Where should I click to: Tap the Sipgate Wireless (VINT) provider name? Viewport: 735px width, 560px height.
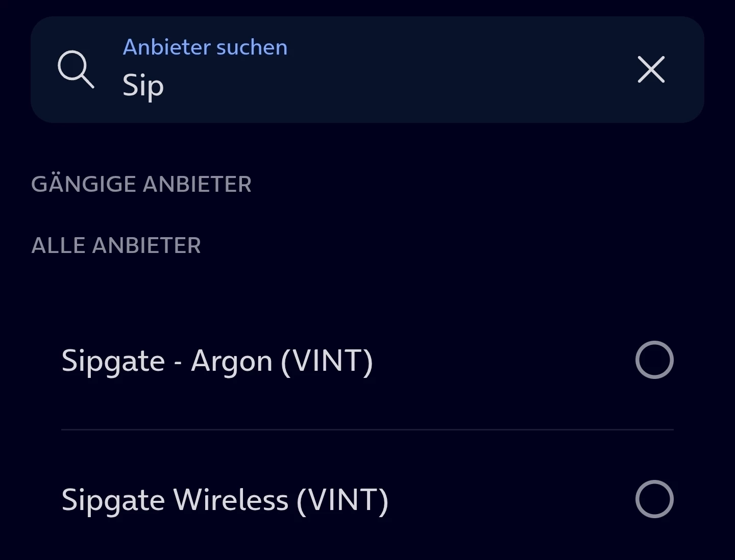pyautogui.click(x=225, y=500)
